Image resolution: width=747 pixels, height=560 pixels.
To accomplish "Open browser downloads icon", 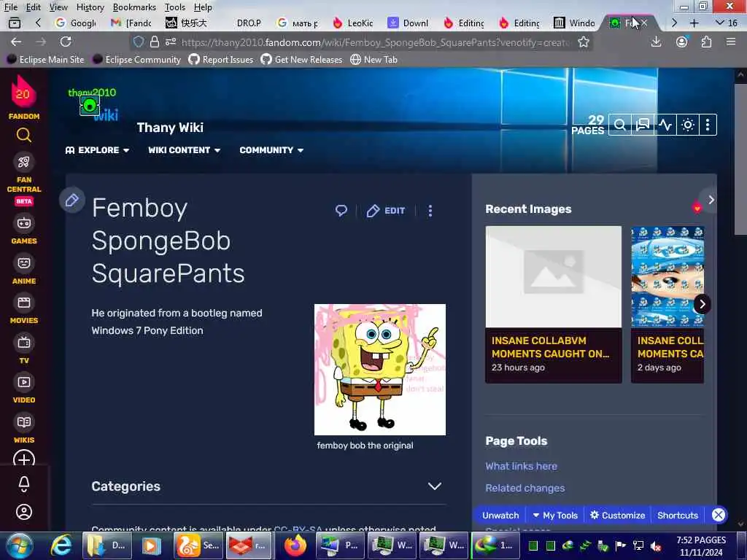I will 656,42.
